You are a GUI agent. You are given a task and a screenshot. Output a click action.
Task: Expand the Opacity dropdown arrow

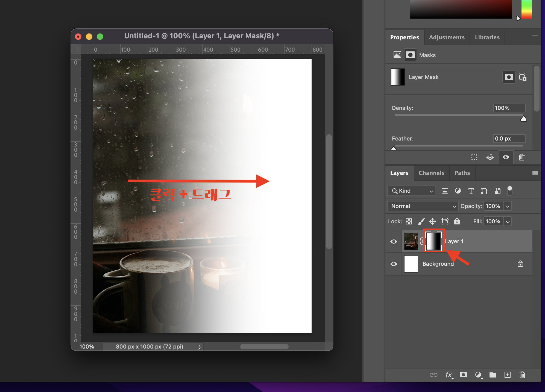508,206
